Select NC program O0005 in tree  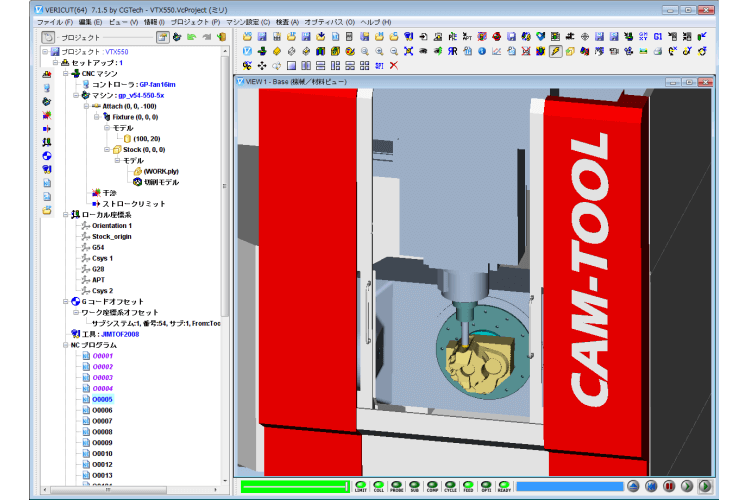coord(102,399)
